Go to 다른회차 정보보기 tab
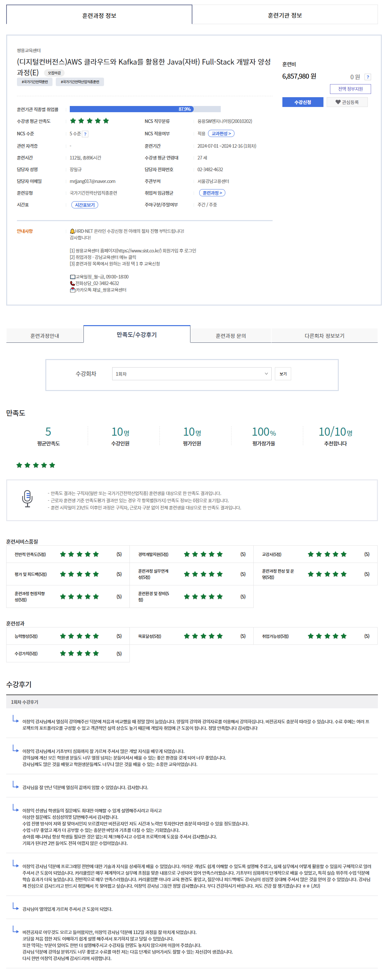The image size is (389, 980). pyautogui.click(x=324, y=336)
